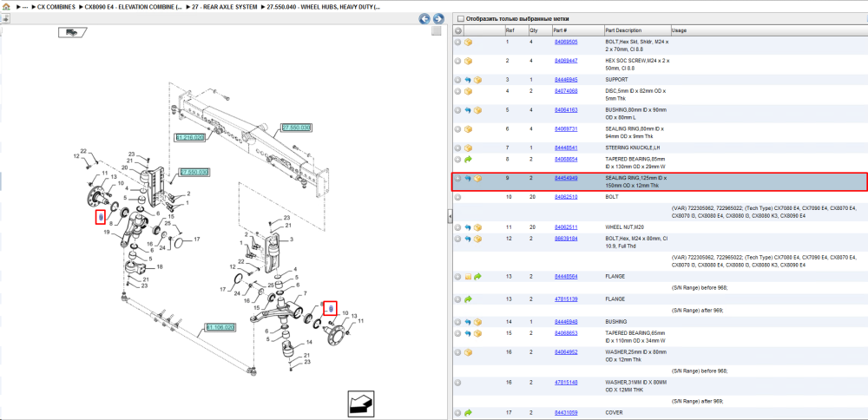Click the green arrow icon for COVER 84431059
This screenshot has width=868, height=420.
point(468,413)
